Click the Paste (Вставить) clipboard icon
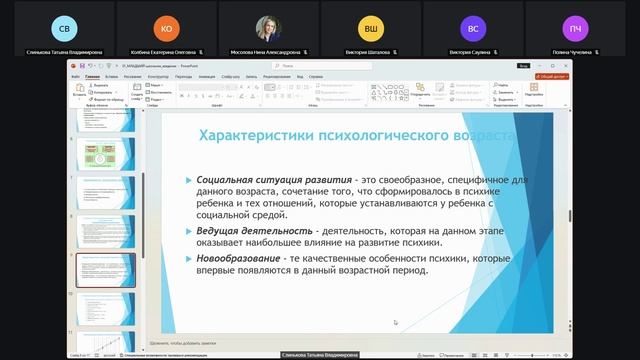Image resolution: width=640 pixels, height=360 pixels. click(x=80, y=87)
